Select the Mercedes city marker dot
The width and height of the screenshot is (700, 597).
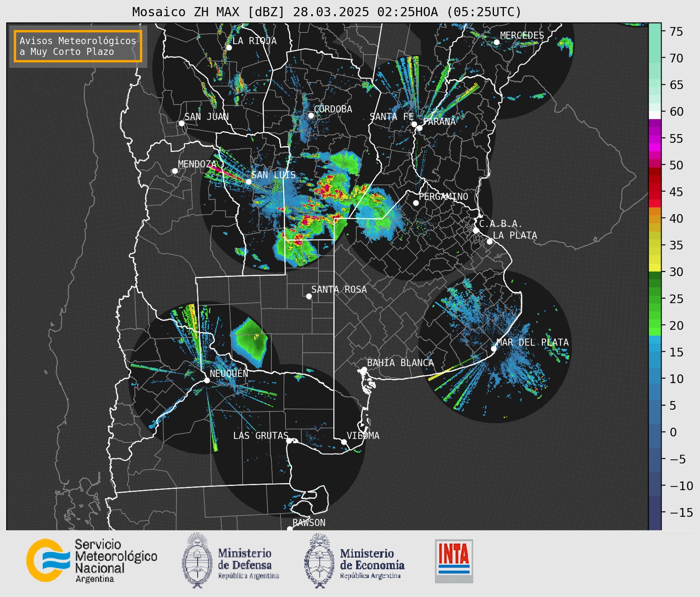(x=497, y=42)
